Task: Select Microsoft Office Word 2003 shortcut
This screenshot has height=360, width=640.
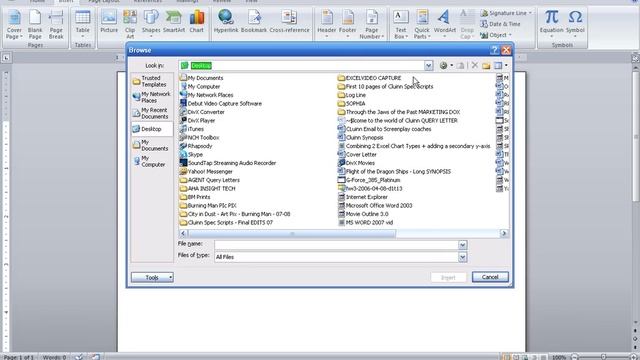Action: pos(375,206)
